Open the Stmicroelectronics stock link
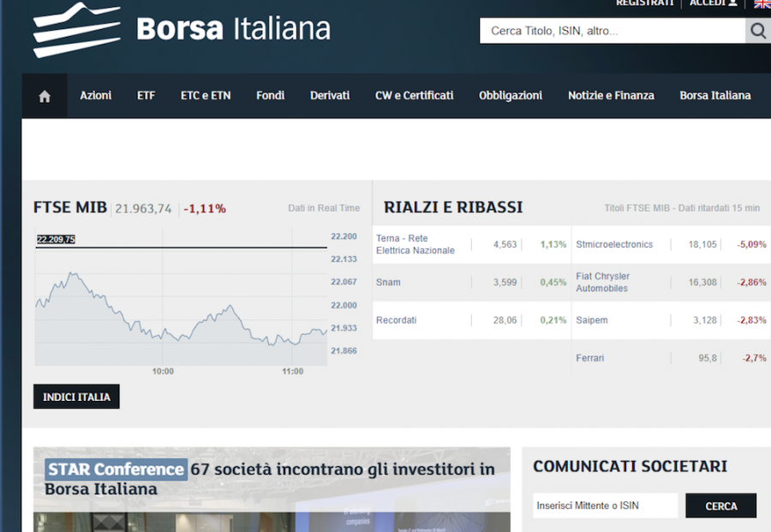 614,245
